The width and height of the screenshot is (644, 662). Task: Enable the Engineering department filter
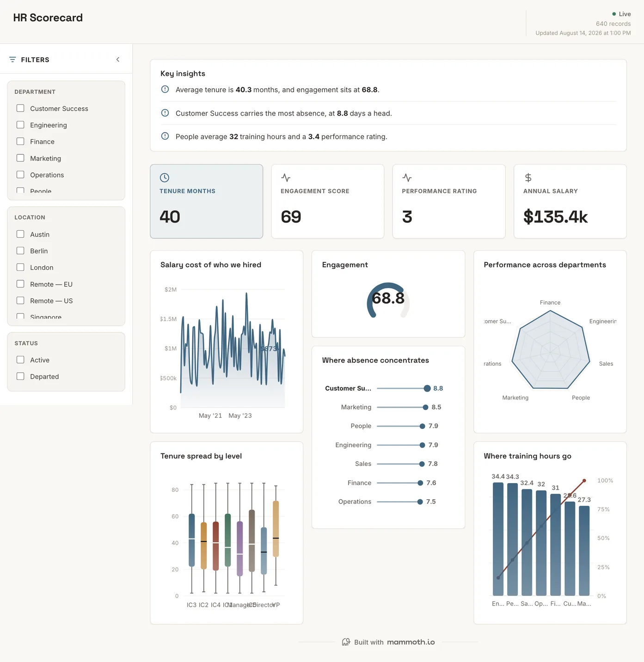[x=20, y=125]
